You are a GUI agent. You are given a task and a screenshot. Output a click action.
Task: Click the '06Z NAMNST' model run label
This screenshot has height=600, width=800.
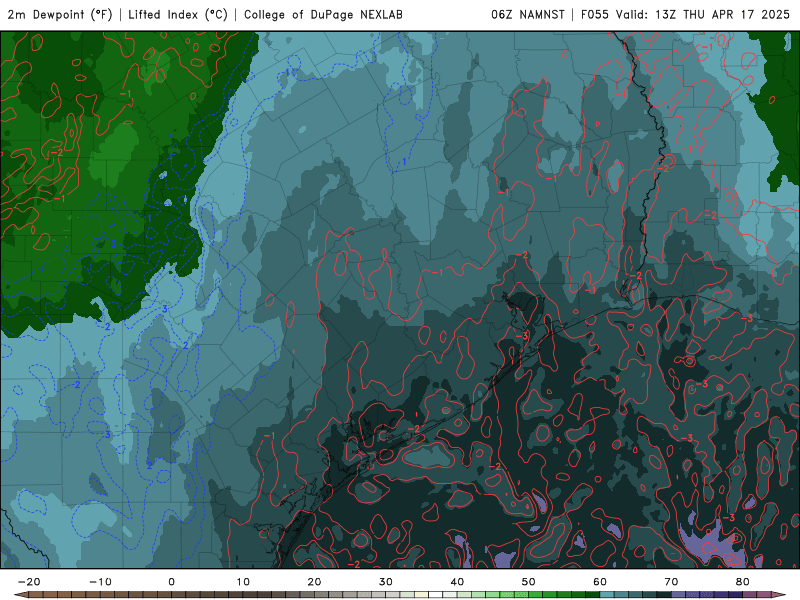528,15
